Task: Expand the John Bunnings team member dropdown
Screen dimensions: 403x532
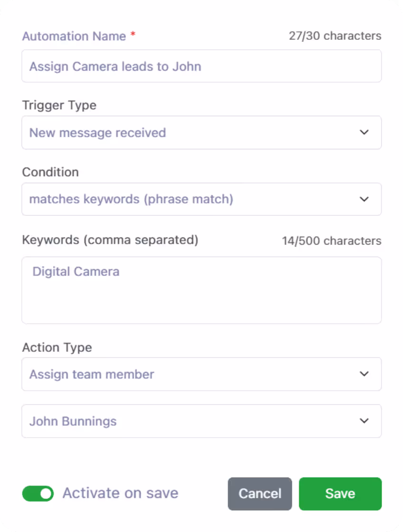Action: tap(201, 421)
